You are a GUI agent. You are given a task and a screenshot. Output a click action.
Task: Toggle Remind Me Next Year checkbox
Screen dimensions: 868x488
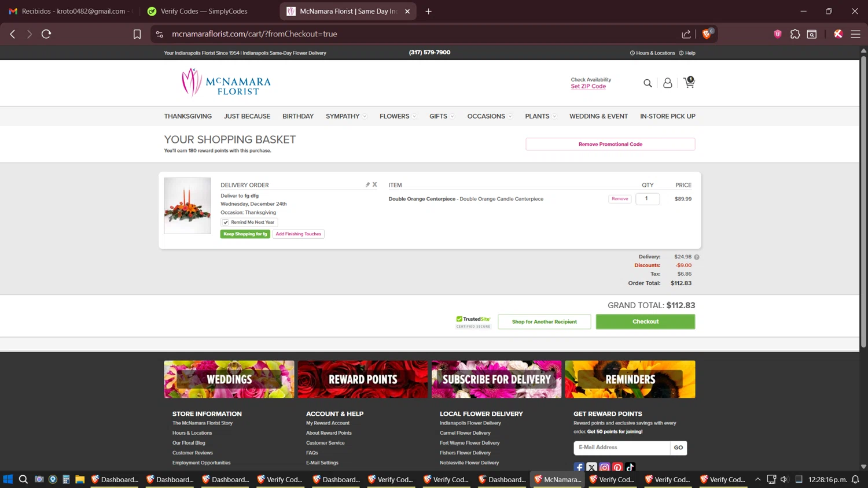pos(226,222)
